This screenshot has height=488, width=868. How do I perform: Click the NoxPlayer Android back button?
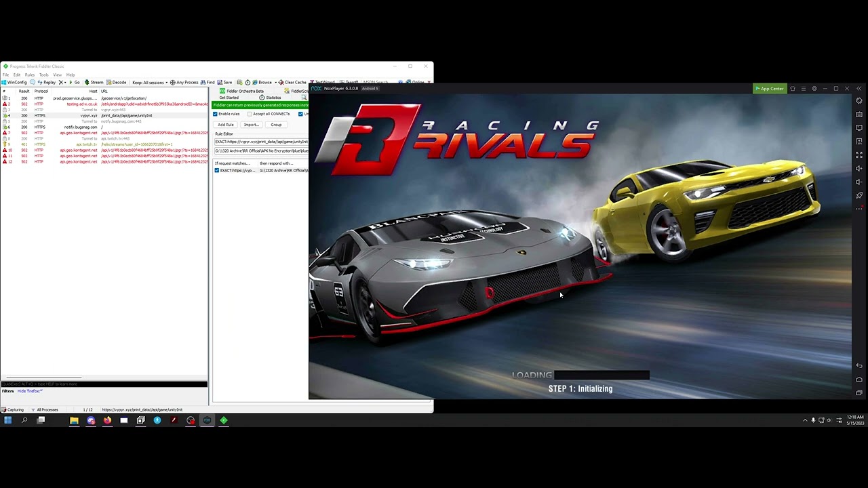click(x=859, y=366)
